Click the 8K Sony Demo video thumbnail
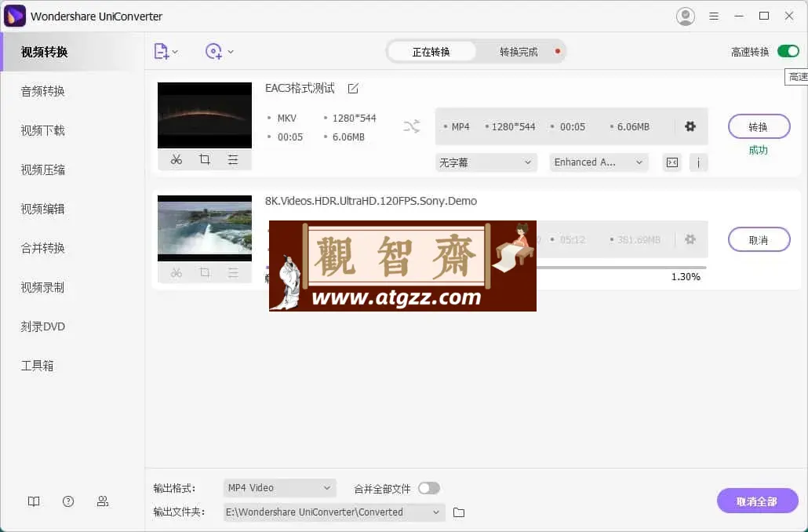 tap(205, 228)
